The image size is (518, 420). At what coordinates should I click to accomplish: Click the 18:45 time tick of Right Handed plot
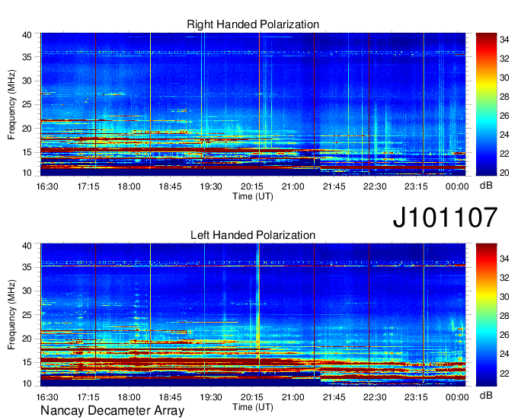pos(170,186)
